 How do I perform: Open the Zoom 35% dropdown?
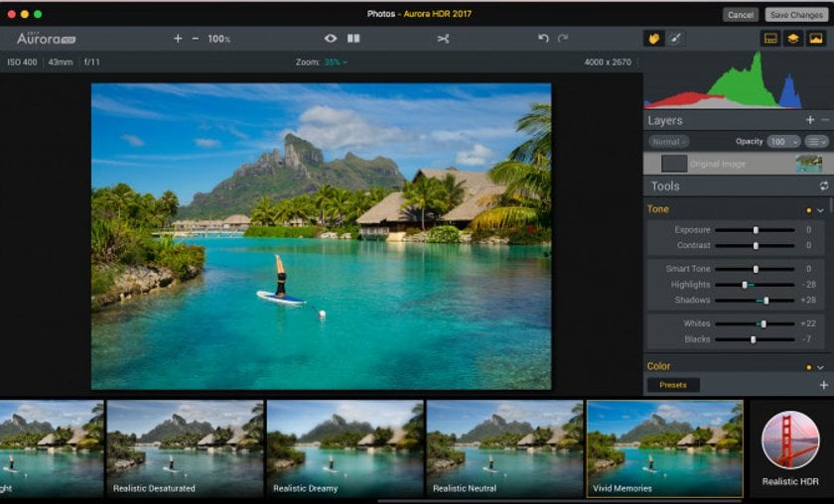pyautogui.click(x=336, y=63)
